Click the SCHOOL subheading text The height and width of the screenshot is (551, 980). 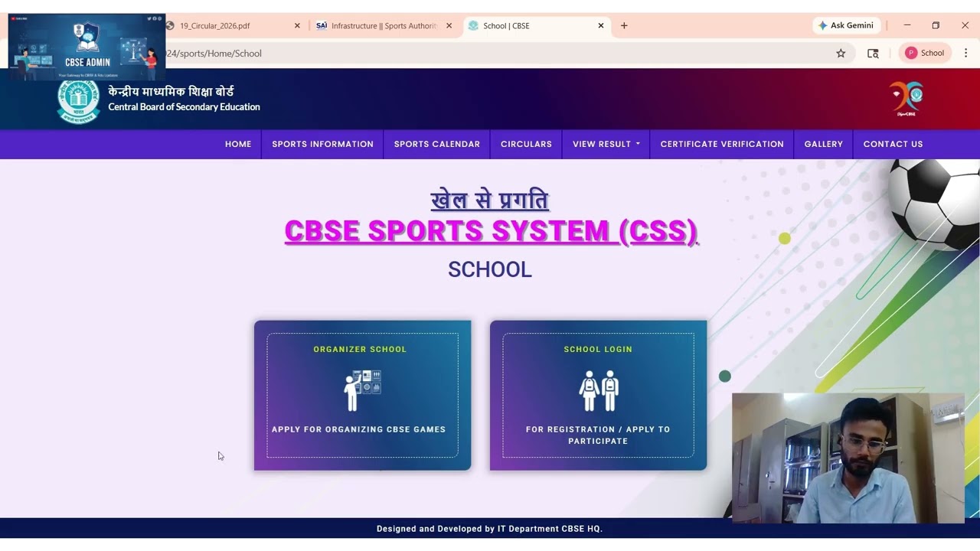click(x=490, y=269)
